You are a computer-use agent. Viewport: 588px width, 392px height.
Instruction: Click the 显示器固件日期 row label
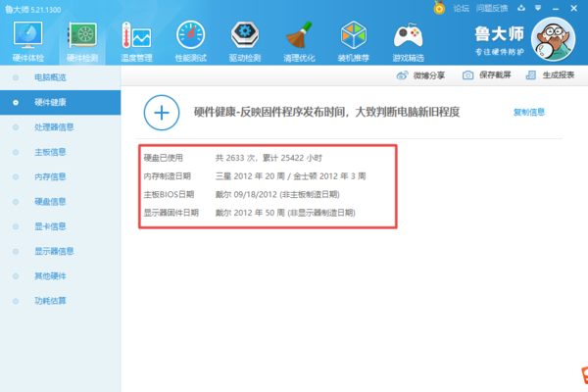[171, 213]
